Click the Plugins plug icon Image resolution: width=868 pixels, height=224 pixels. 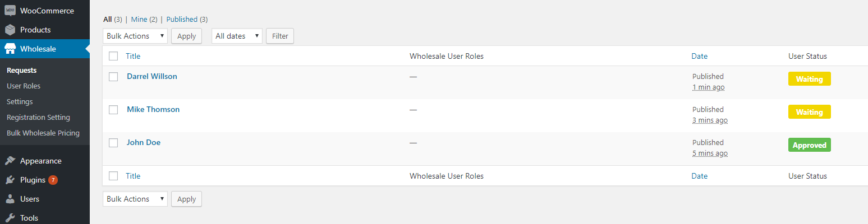click(x=10, y=180)
